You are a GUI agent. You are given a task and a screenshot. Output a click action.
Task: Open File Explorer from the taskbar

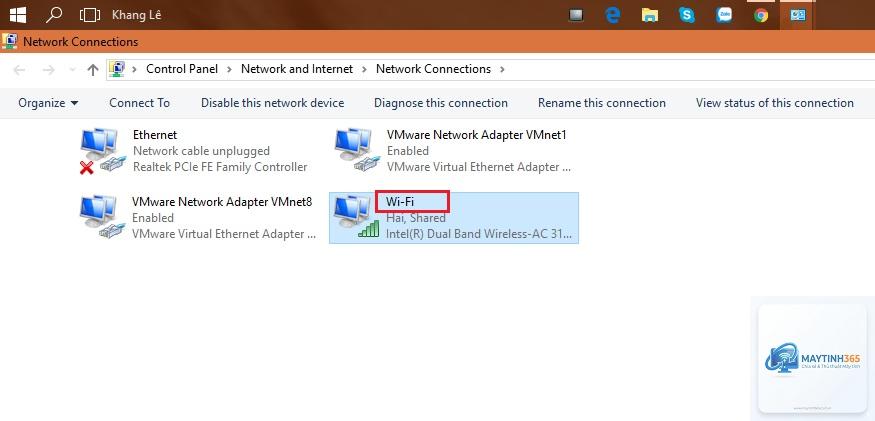(x=650, y=15)
